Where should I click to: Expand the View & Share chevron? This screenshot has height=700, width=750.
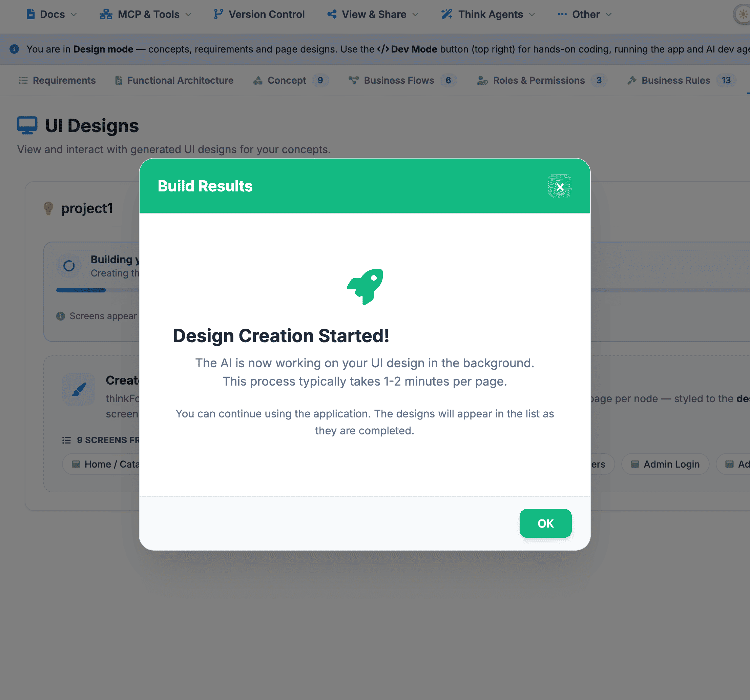tap(415, 14)
